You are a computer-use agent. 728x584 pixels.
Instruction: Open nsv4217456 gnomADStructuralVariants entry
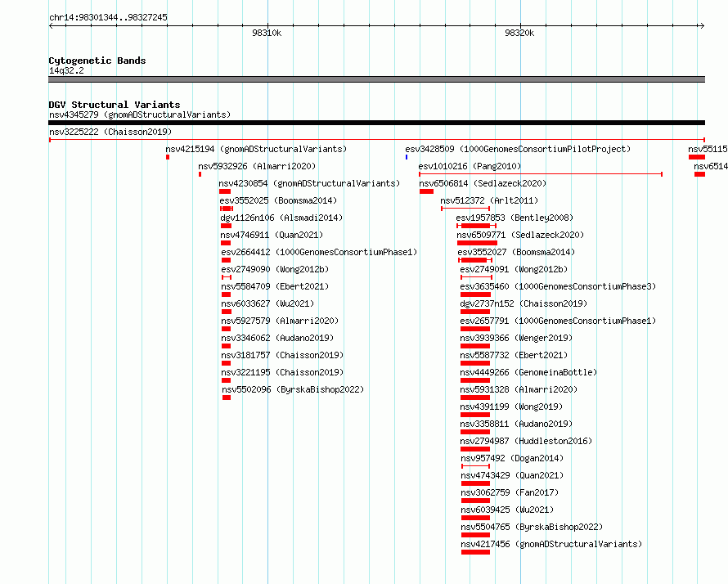551,544
